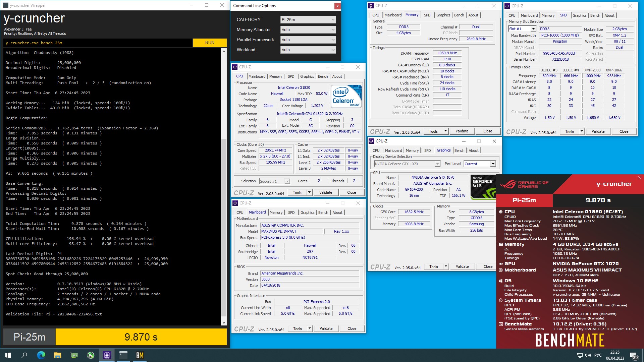
Task: Click the CPU-Z Graphics window title icon
Action: point(371,141)
